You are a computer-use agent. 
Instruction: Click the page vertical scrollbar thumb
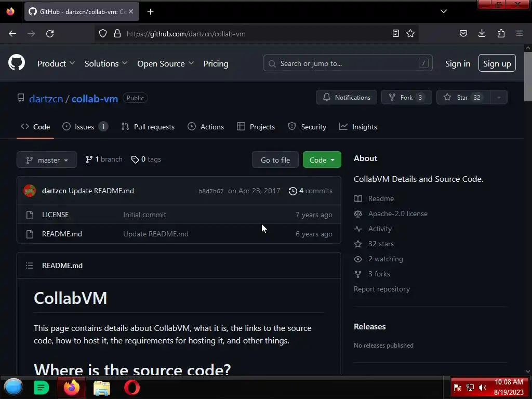(x=528, y=77)
